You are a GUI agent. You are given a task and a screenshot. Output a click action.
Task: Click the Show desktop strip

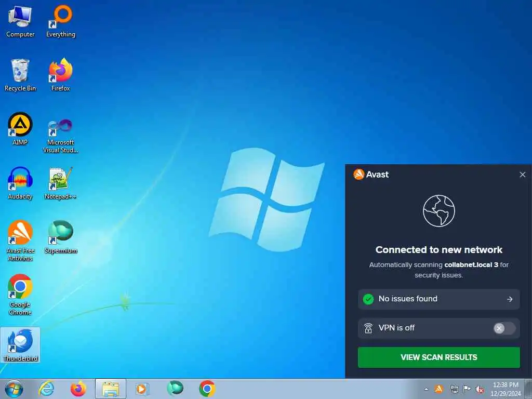point(528,389)
